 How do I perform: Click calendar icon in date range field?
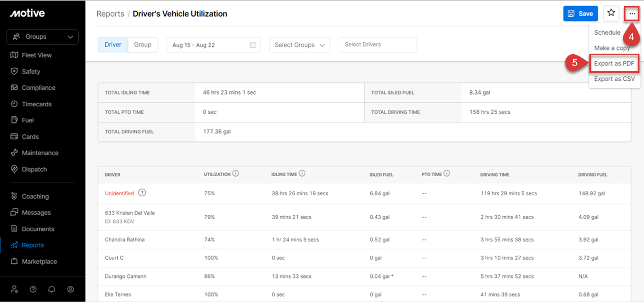pyautogui.click(x=253, y=45)
